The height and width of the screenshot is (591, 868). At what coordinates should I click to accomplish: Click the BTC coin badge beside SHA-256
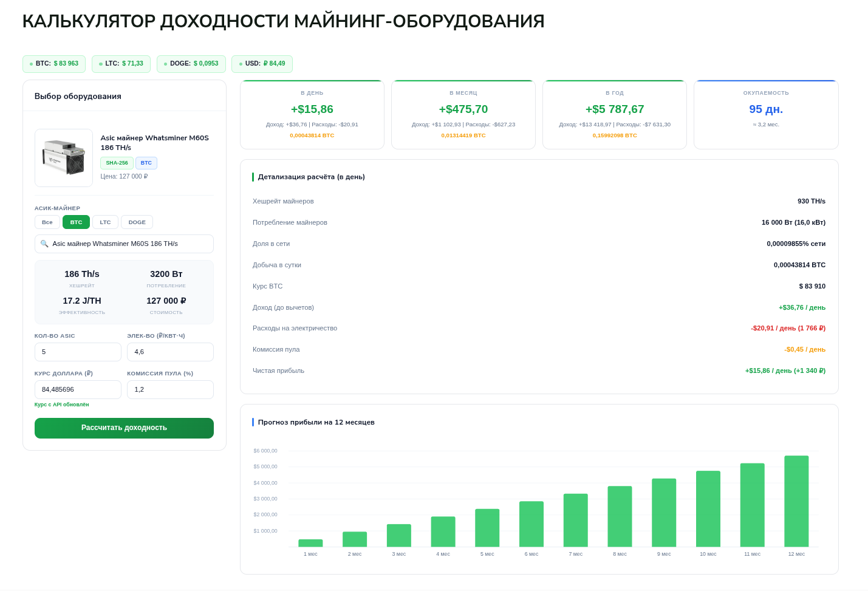(146, 163)
